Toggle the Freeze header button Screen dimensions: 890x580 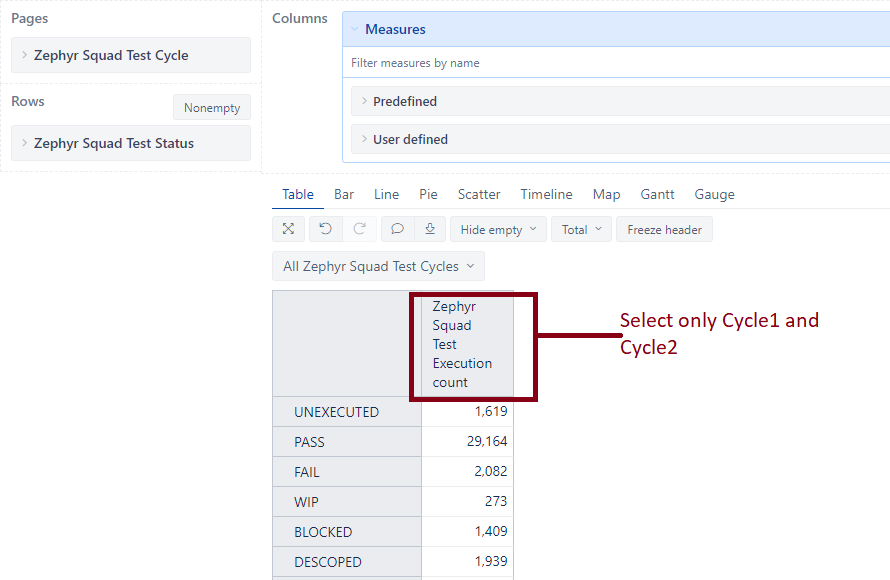(x=664, y=229)
